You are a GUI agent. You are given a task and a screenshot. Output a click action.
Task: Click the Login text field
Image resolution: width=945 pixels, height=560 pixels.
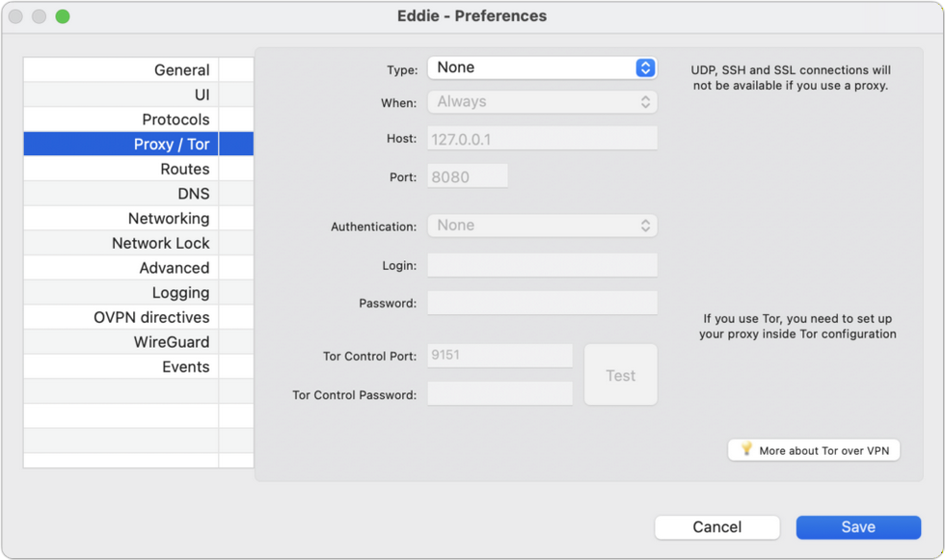coord(542,265)
